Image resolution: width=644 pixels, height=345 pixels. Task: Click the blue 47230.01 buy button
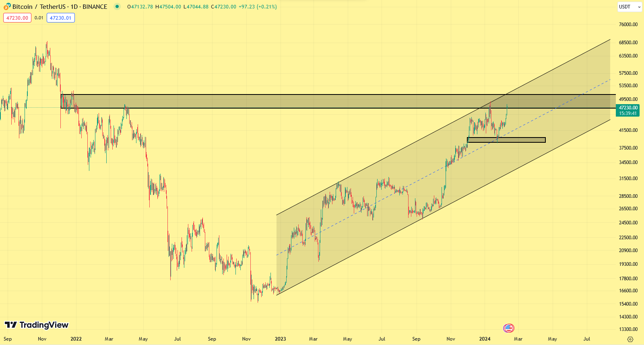[x=60, y=18]
